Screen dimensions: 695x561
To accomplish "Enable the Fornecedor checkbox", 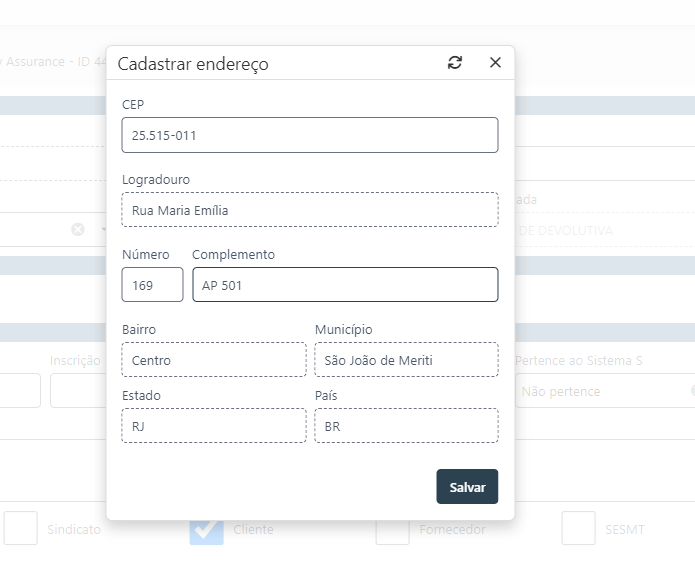I will point(392,529).
